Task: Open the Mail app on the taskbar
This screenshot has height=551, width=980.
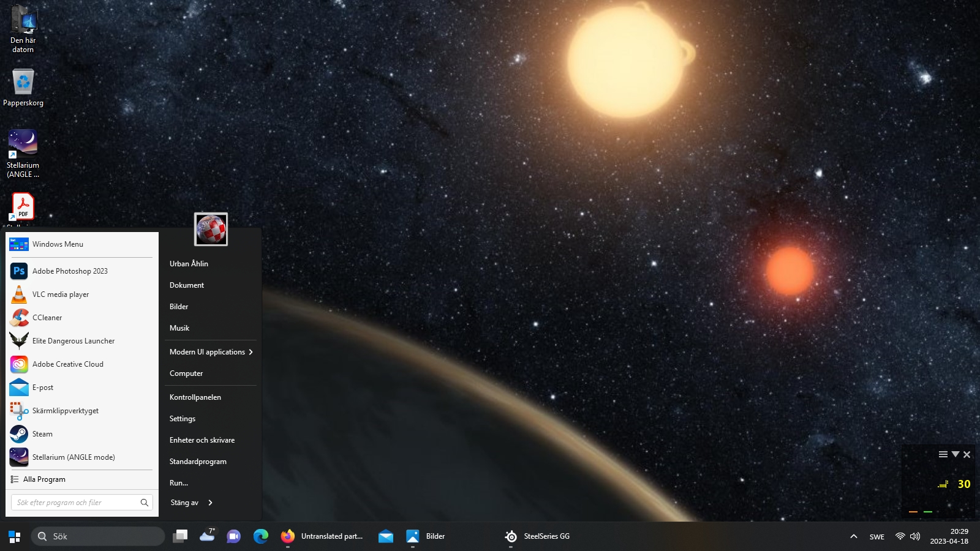Action: click(x=386, y=537)
